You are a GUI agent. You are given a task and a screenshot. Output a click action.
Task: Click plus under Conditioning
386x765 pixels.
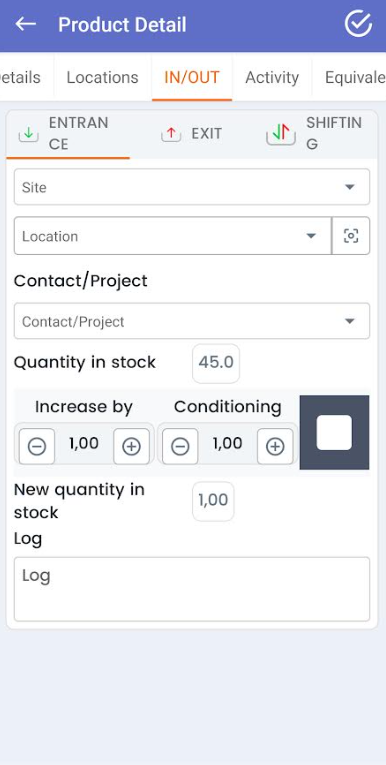(275, 446)
